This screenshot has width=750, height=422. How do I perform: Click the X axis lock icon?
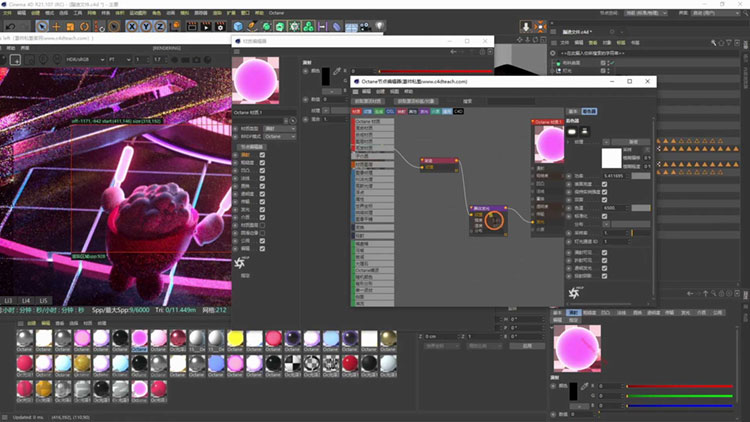tap(132, 26)
